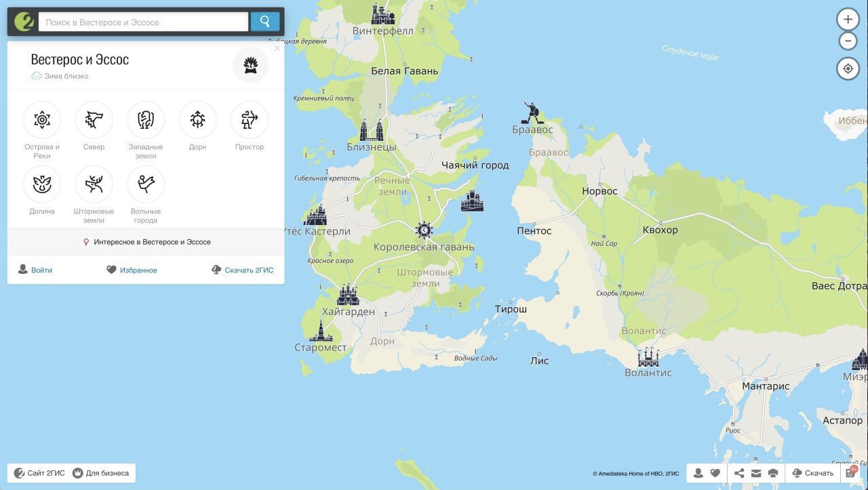
Task: Click the Тирош map label
Action: tap(511, 309)
